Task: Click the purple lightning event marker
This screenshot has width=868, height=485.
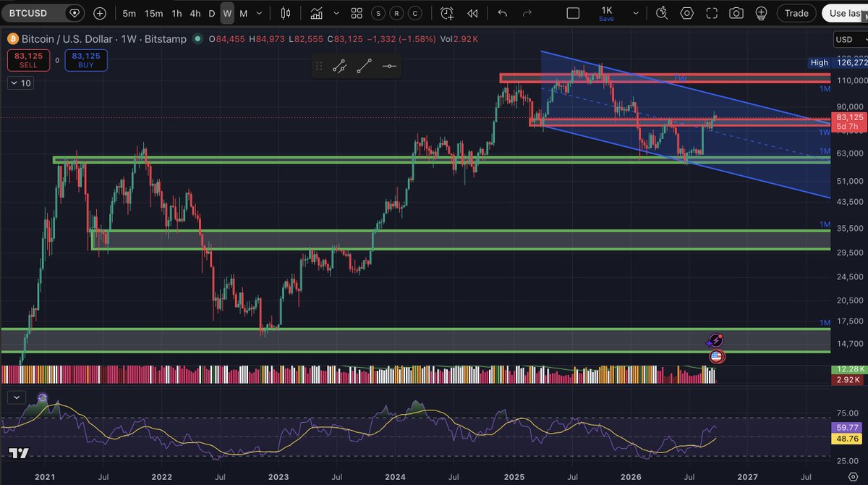Action: click(x=715, y=340)
